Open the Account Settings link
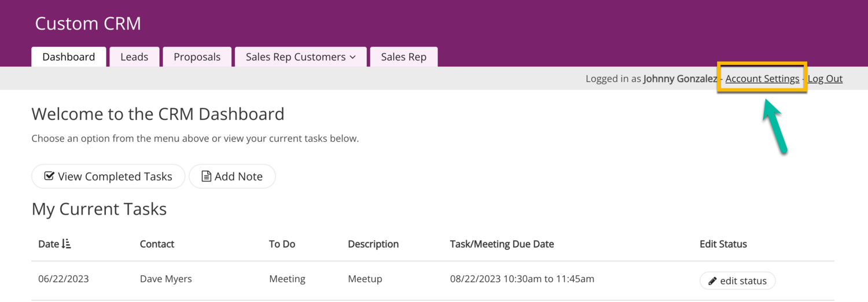 (x=762, y=79)
